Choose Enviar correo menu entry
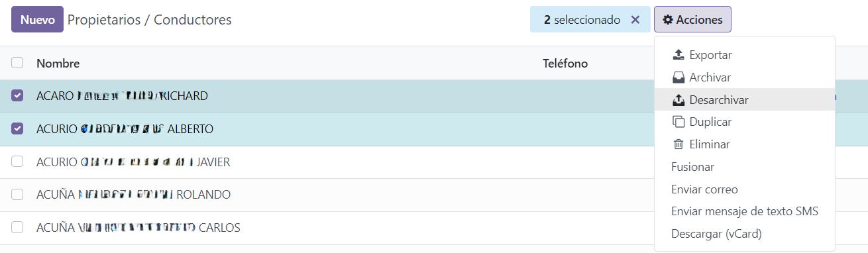 (704, 189)
